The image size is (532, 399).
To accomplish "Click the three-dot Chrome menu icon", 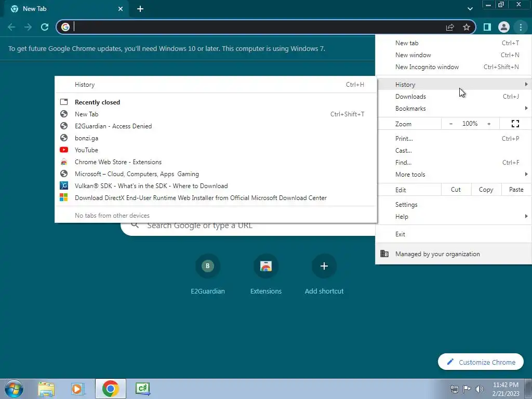I will coord(521,27).
